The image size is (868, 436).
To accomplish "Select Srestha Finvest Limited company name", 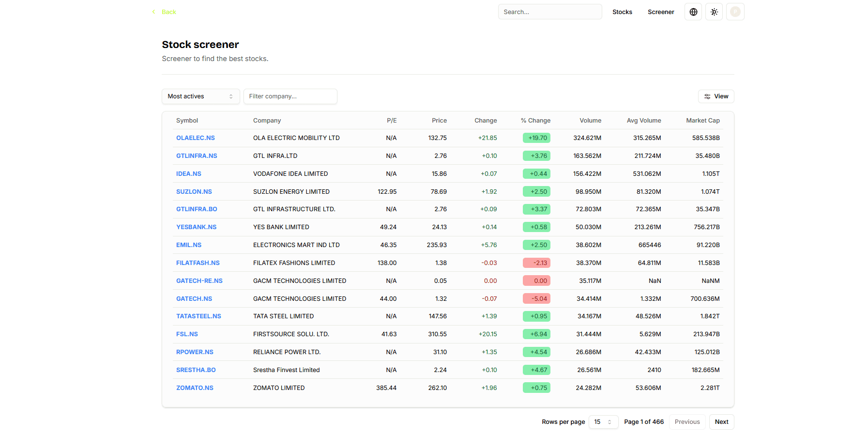I will (287, 370).
